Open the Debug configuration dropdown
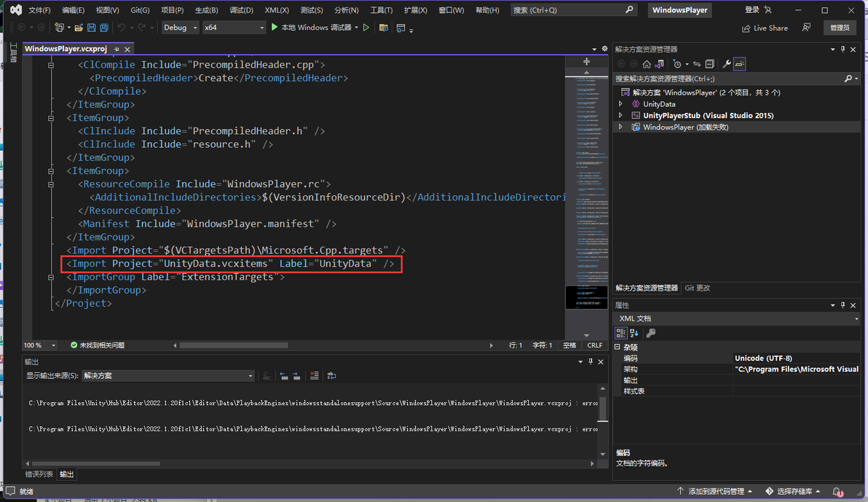The image size is (868, 502). pyautogui.click(x=180, y=28)
